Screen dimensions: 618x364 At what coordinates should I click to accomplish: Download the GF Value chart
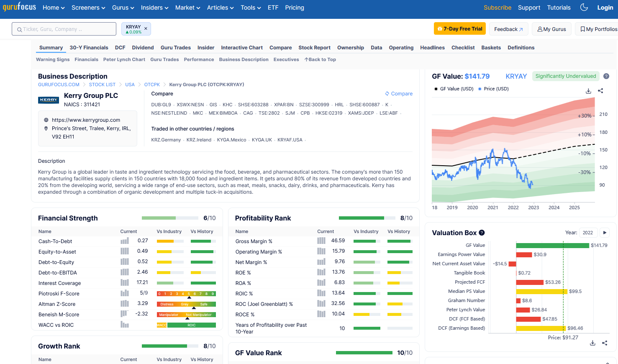click(x=588, y=91)
